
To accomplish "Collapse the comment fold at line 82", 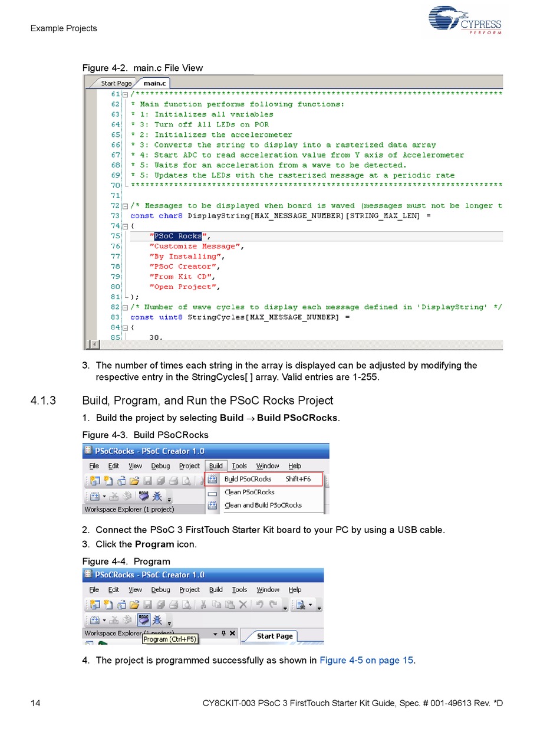I will tap(125, 307).
